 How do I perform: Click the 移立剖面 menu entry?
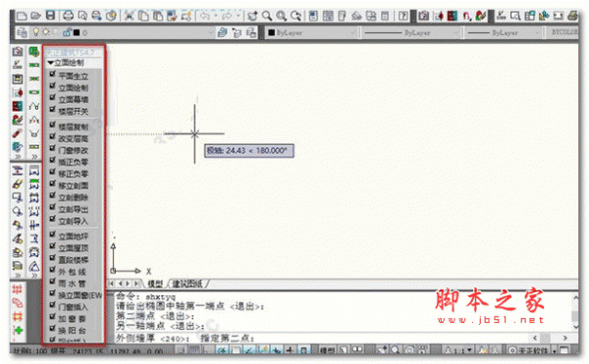74,185
